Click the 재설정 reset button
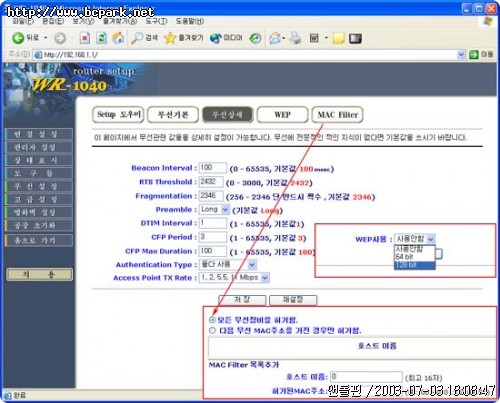Image resolution: width=500 pixels, height=403 pixels. click(x=293, y=300)
